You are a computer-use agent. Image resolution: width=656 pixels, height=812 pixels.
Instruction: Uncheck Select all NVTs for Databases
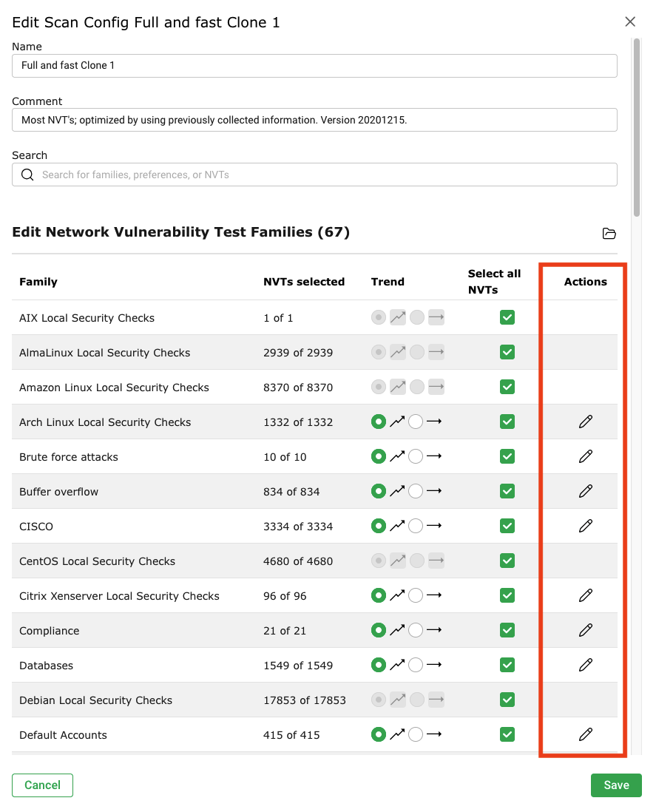[x=507, y=665]
